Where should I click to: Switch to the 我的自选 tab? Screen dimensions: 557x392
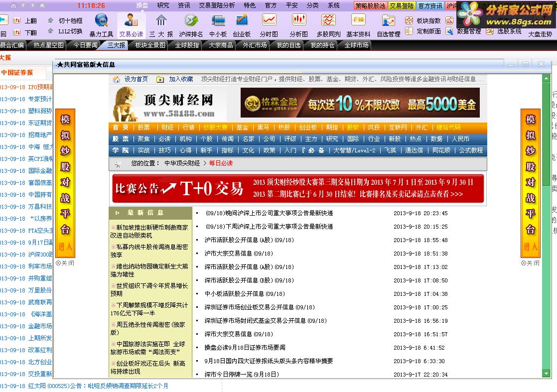pyautogui.click(x=288, y=45)
